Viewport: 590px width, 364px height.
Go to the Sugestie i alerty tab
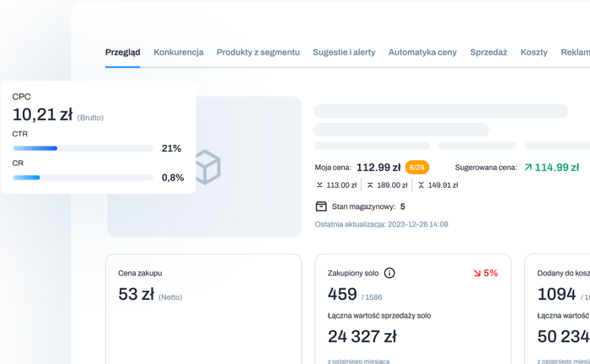click(x=344, y=52)
